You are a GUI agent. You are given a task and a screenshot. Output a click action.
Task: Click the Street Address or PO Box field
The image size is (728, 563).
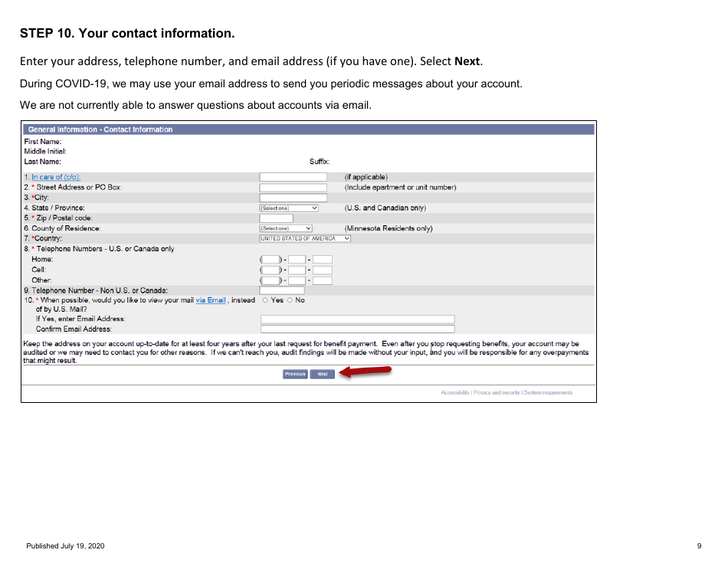point(293,187)
